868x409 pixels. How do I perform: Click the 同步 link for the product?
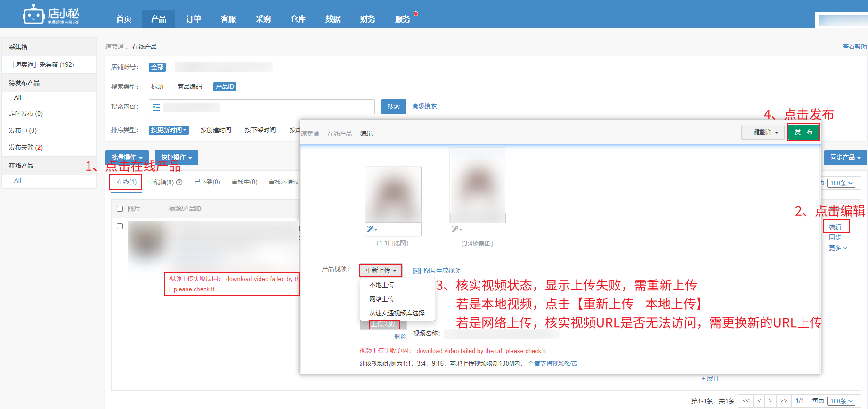[835, 238]
